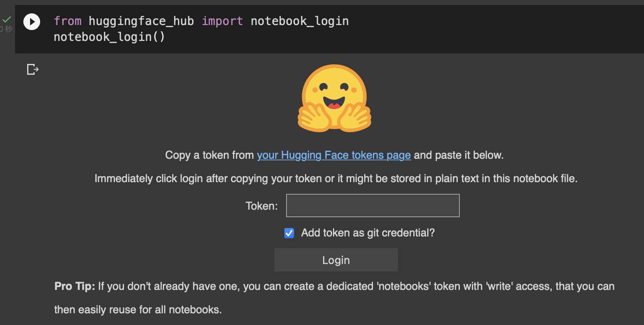Click the 'Immediately click login' warning text

pos(336,179)
